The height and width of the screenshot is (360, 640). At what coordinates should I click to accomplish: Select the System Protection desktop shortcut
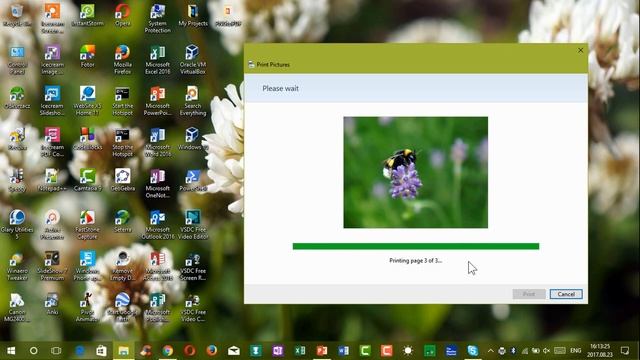158,19
